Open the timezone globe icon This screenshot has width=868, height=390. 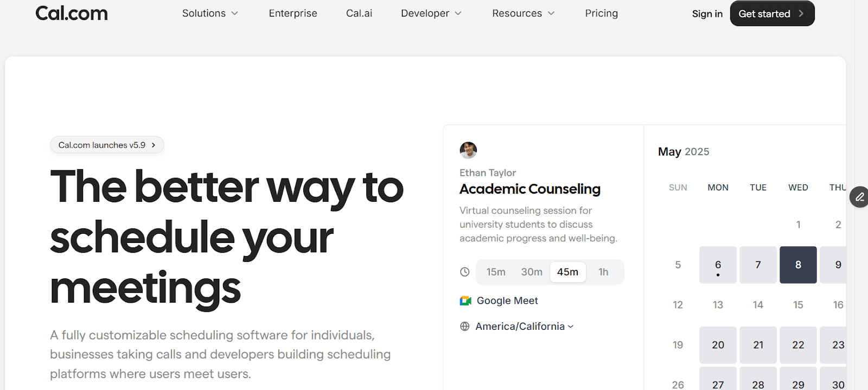465,326
